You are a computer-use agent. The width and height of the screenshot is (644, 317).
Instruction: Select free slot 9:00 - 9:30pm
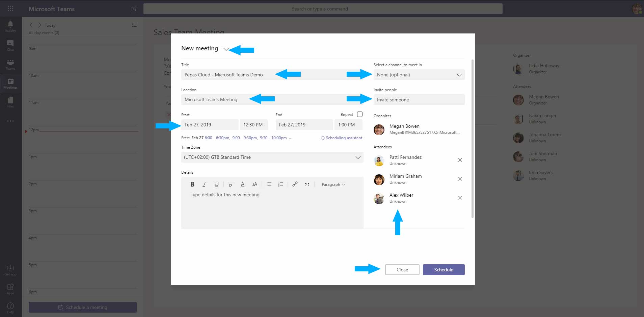coord(245,138)
